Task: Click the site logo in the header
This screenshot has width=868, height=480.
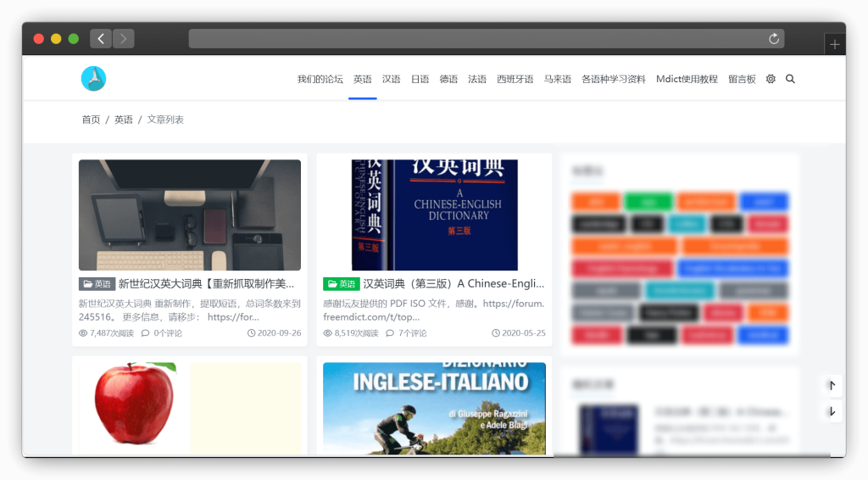Action: (93, 79)
